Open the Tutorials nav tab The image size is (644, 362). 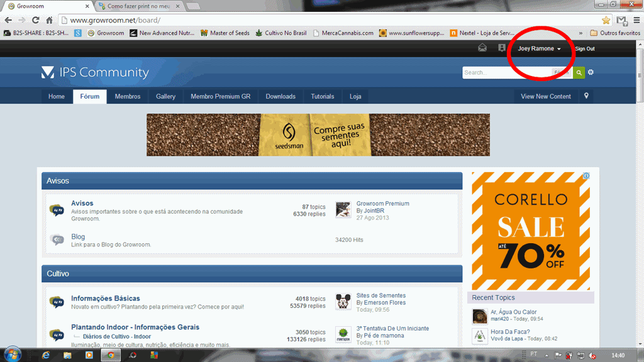[323, 96]
